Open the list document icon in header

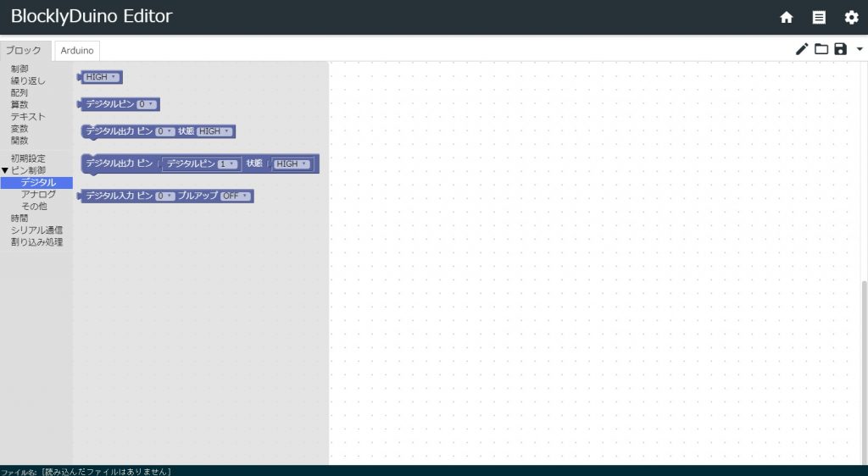click(x=819, y=17)
